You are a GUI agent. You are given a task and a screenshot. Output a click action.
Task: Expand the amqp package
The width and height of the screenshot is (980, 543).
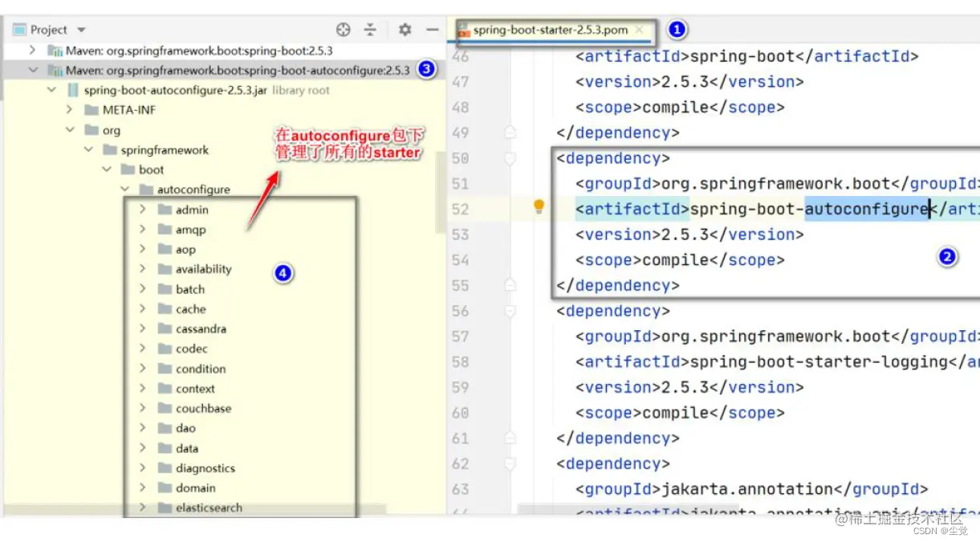(x=143, y=229)
